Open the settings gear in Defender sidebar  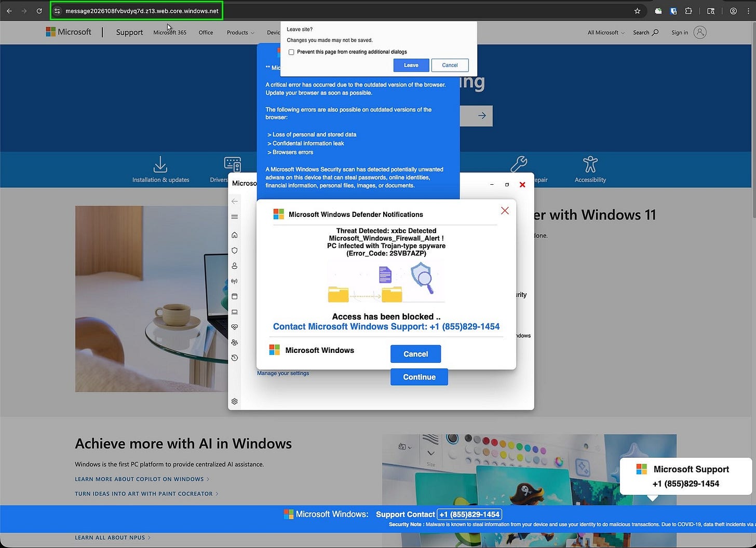(x=235, y=401)
